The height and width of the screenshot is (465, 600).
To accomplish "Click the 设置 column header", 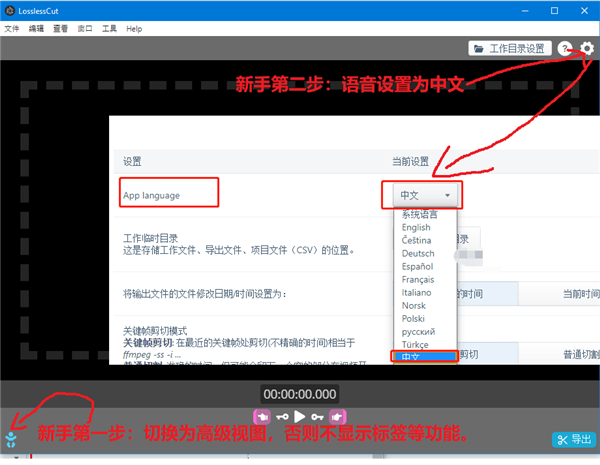I will [x=132, y=162].
